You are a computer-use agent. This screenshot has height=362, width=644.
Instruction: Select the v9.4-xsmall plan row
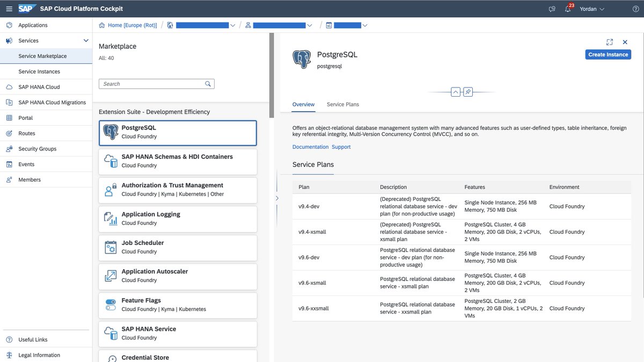[462, 232]
